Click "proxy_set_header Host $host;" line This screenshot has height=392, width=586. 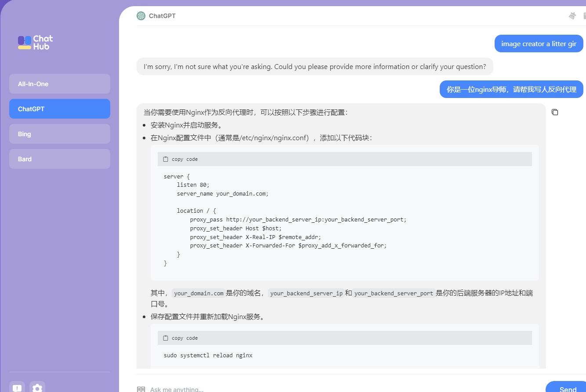[236, 228]
